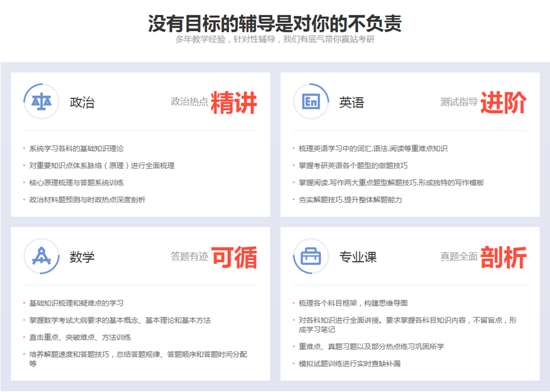550x392 pixels.
Task: Open the 数学 course title
Action: [82, 256]
